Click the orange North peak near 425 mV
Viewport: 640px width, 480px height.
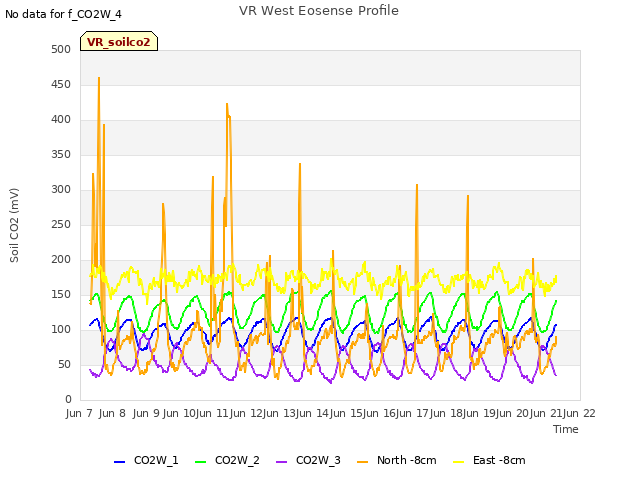(x=227, y=104)
